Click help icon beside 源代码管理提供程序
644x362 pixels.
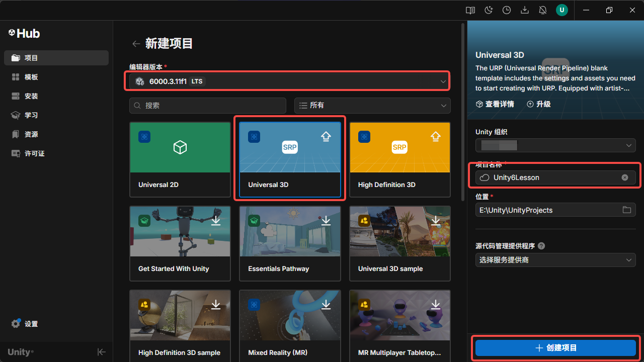point(541,246)
